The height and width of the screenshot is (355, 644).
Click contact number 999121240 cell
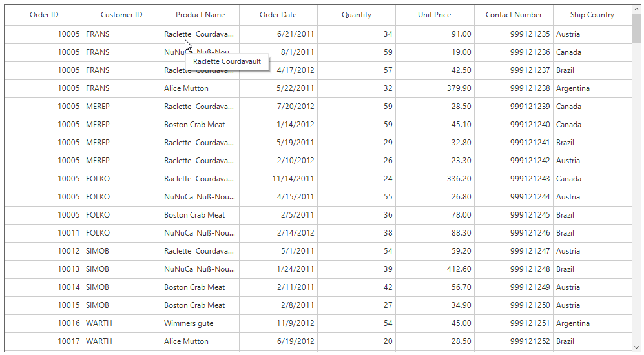point(514,125)
